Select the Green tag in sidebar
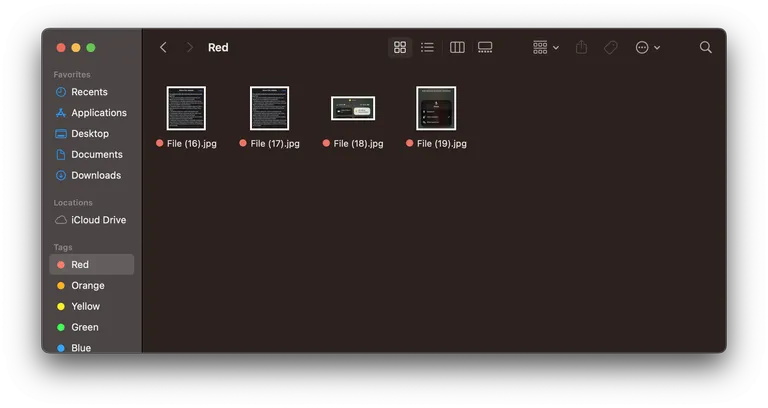 (85, 327)
